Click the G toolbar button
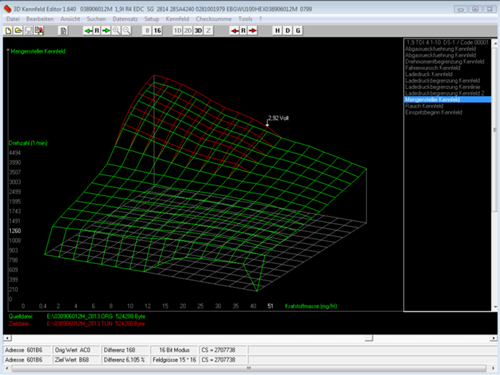The height and width of the screenshot is (375, 500). click(x=298, y=31)
